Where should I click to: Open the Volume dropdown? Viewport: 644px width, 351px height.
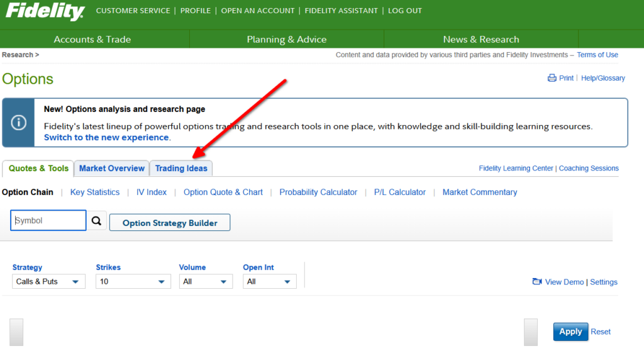[206, 281]
